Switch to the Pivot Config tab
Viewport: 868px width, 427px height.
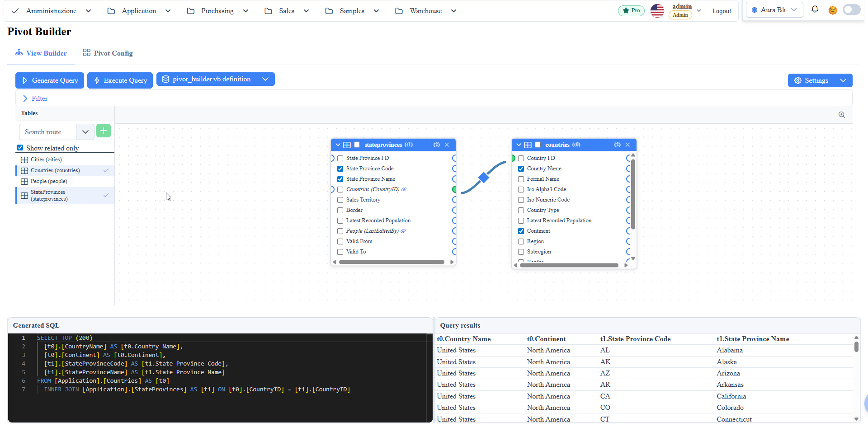point(108,53)
